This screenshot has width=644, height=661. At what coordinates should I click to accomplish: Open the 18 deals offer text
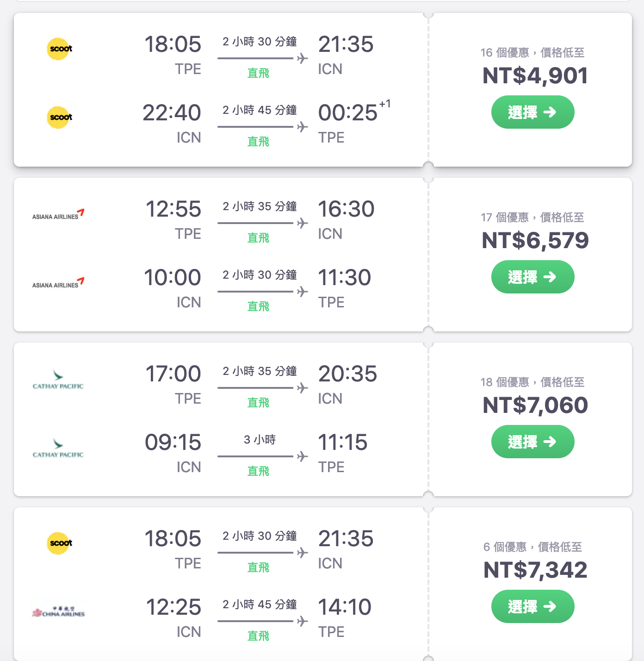point(533,382)
